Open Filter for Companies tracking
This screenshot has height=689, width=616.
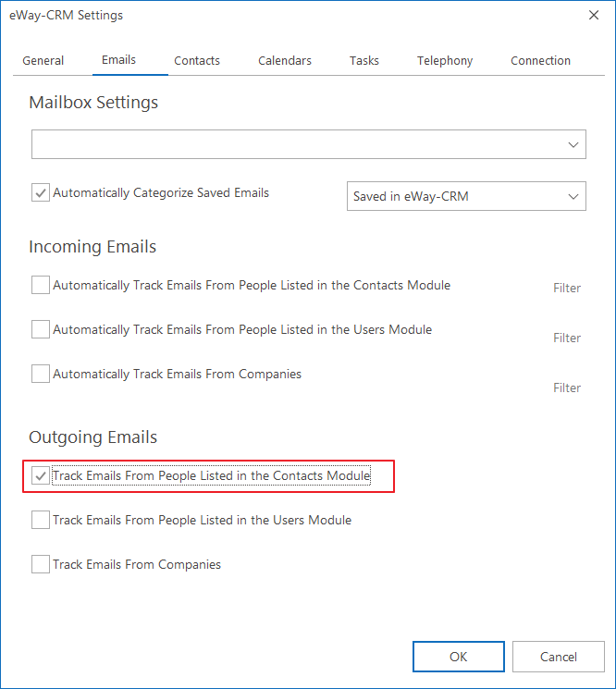click(x=567, y=388)
